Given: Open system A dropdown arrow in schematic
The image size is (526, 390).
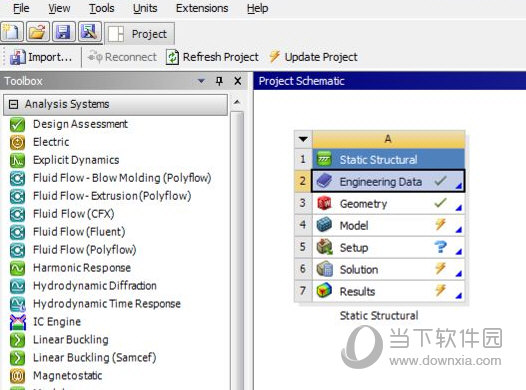Looking at the screenshot, I should pos(303,139).
